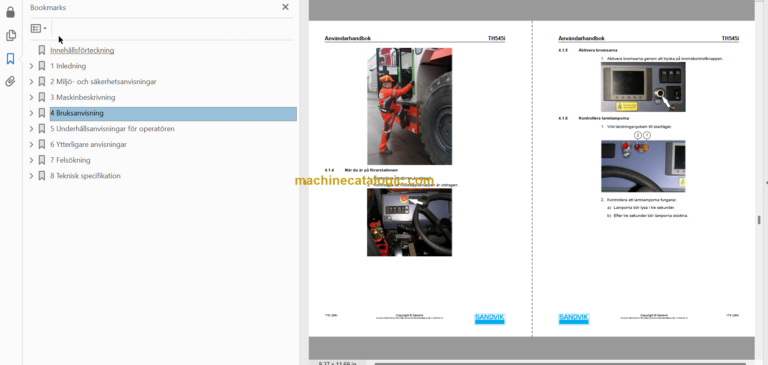Click bookmark ribbon icon beside 1 Inledning
This screenshot has width=768, height=365.
(42, 66)
